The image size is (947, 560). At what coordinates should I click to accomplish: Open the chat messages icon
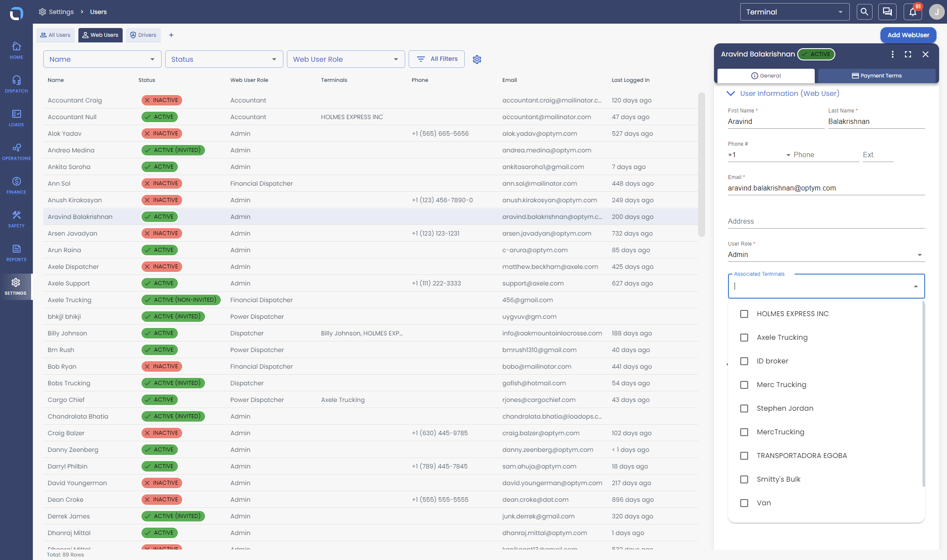tap(887, 12)
